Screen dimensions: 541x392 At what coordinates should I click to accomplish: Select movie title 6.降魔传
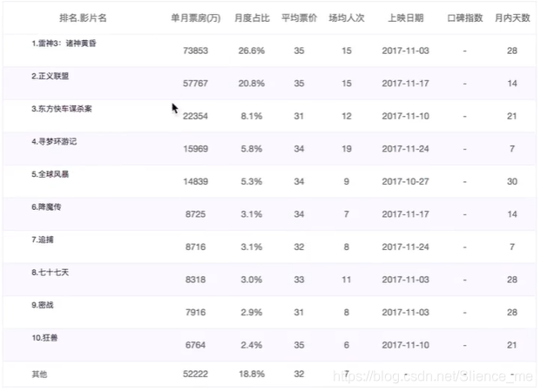pyautogui.click(x=46, y=206)
